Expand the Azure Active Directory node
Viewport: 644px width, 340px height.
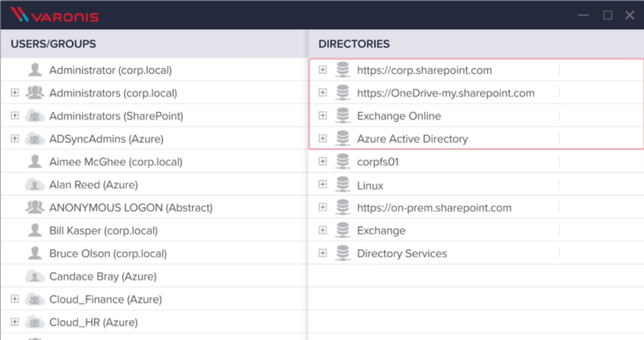323,139
